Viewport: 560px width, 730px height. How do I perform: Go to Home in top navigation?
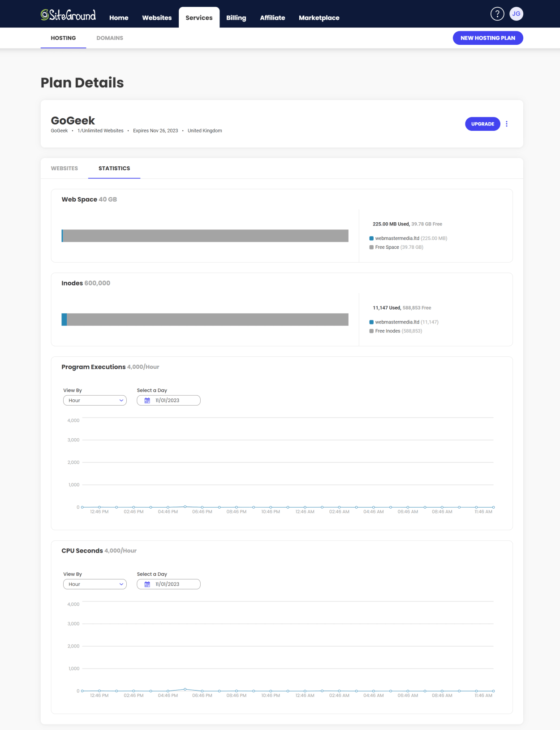[x=119, y=18]
